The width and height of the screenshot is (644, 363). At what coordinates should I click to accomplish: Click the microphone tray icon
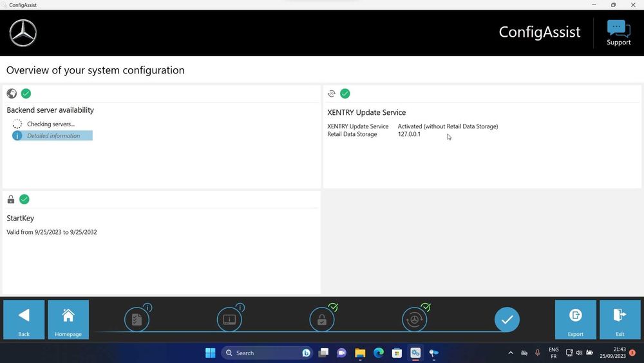[x=537, y=353]
